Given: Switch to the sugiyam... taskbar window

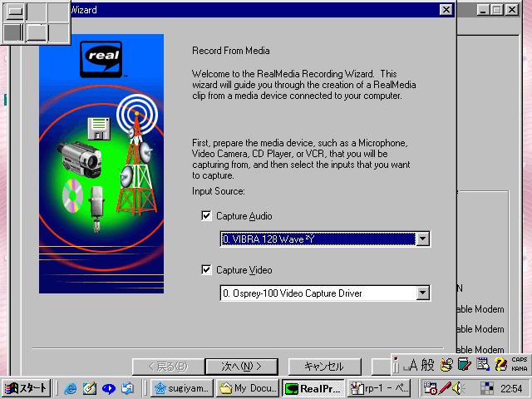Looking at the screenshot, I should [181, 388].
